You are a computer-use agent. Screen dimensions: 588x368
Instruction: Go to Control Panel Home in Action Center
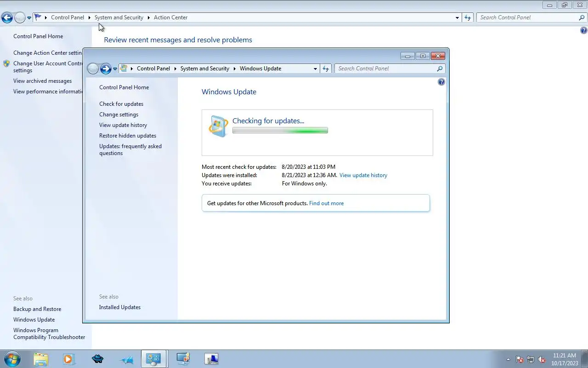coord(38,36)
